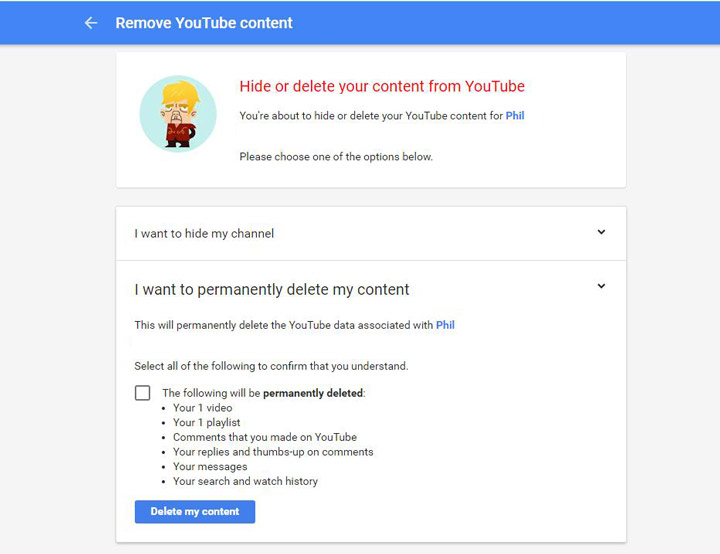Click 'Please choose one of the options below.'
Viewport: 720px width, 554px height.
coord(336,157)
